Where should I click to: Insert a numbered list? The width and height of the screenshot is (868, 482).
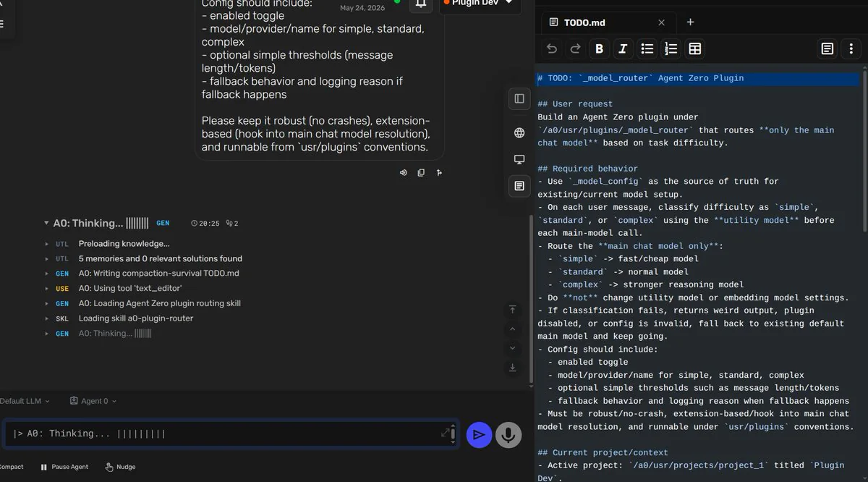pos(671,48)
